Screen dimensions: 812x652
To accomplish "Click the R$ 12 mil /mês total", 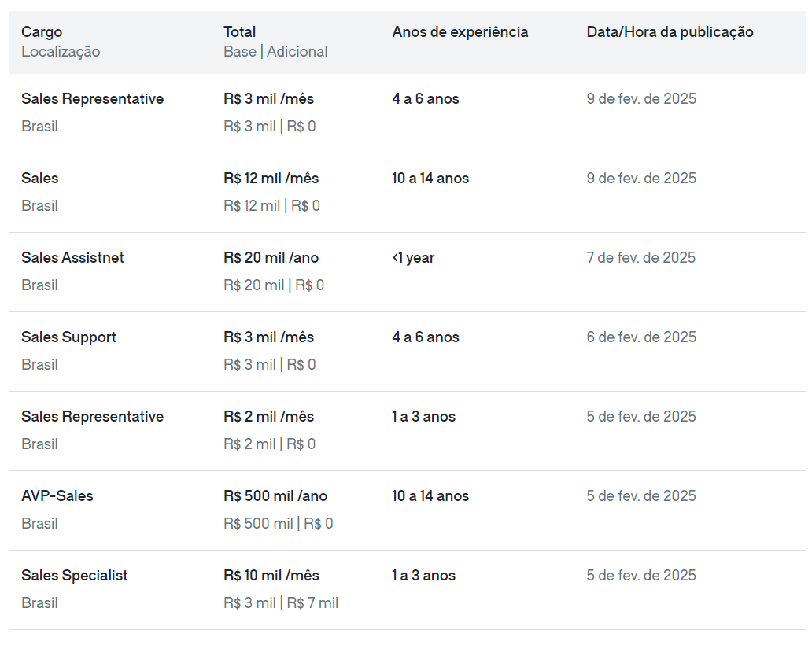I will [271, 179].
